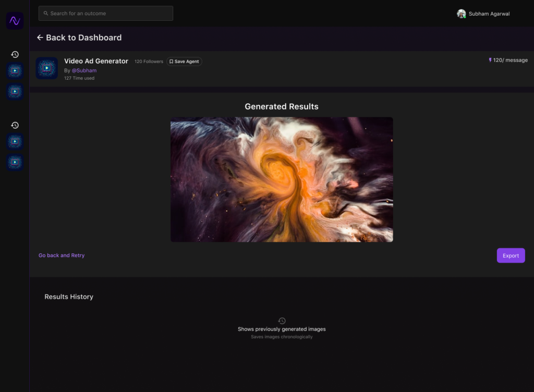
Task: Open the @Subham author link
Action: pos(84,70)
